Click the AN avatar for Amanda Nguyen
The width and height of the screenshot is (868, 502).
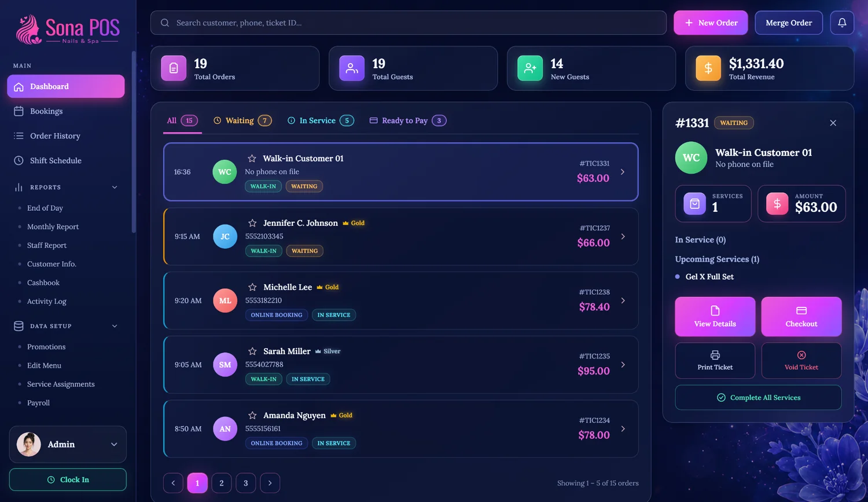click(x=225, y=429)
